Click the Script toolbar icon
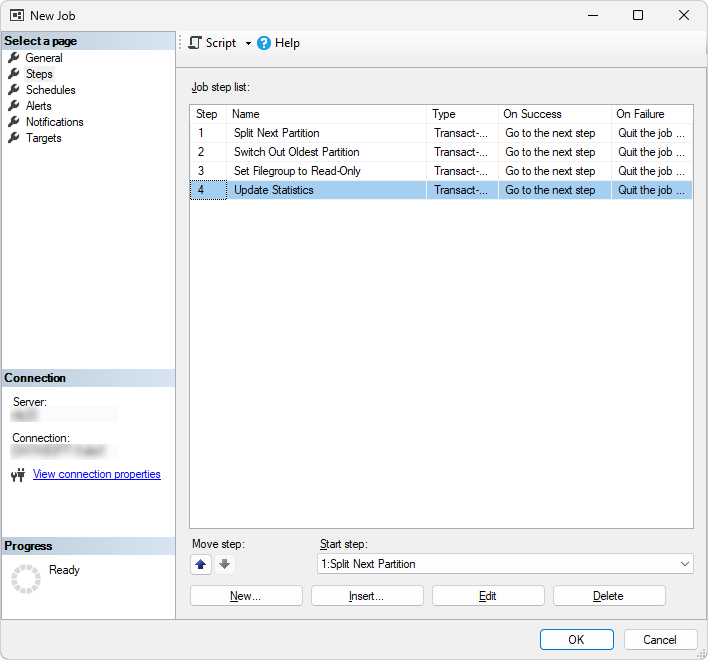The image size is (708, 660). coord(195,43)
